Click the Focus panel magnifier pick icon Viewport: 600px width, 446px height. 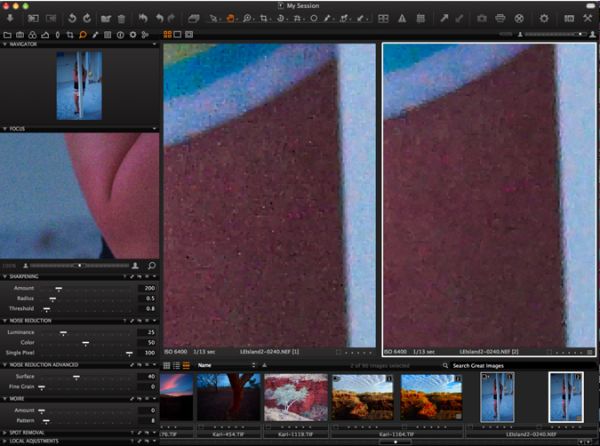point(152,265)
